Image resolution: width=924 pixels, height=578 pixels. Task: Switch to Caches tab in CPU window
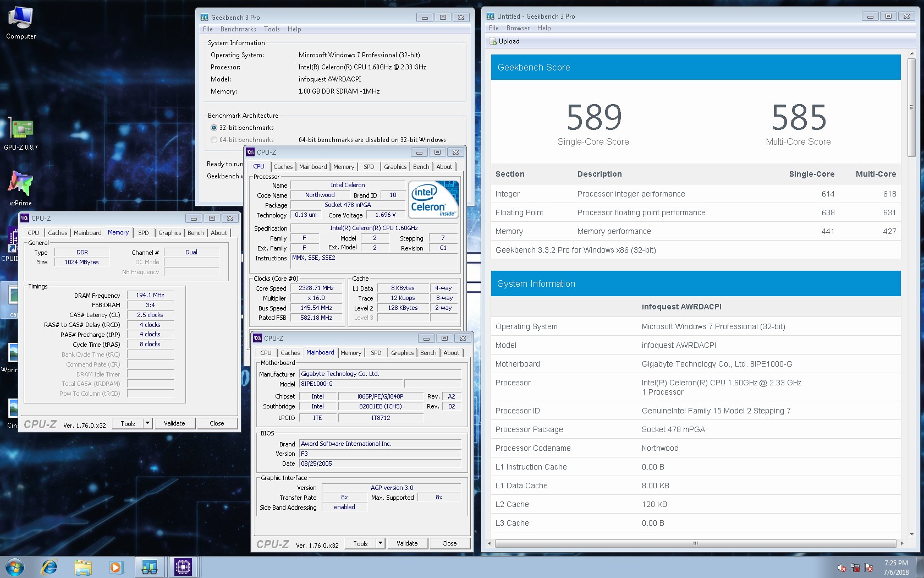tap(283, 167)
